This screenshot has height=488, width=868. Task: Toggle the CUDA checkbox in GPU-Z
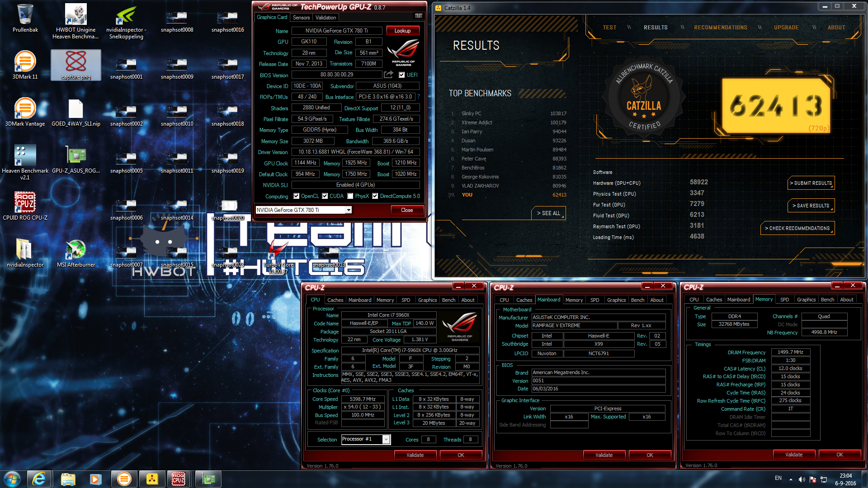pos(325,196)
